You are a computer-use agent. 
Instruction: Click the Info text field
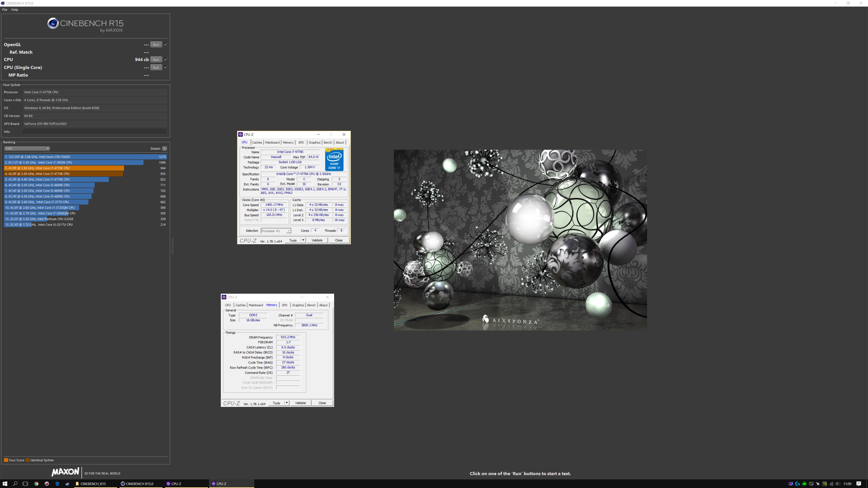[x=95, y=132]
